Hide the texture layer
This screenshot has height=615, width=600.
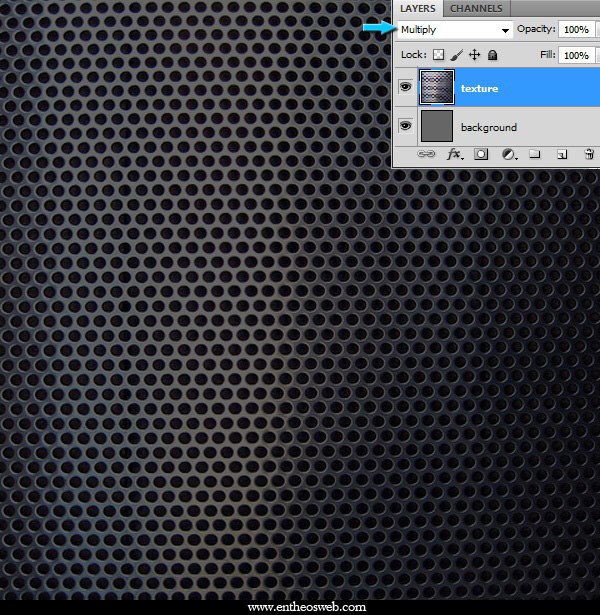click(406, 88)
